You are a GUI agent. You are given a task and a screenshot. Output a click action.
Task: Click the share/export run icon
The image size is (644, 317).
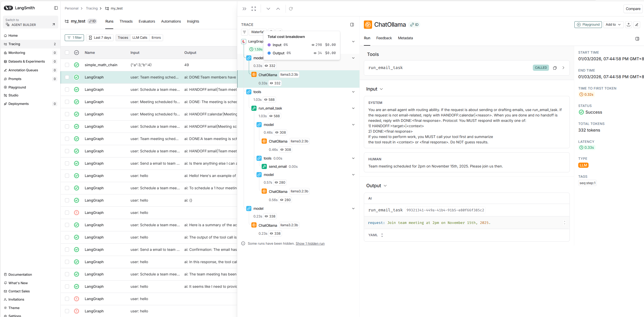click(x=629, y=25)
